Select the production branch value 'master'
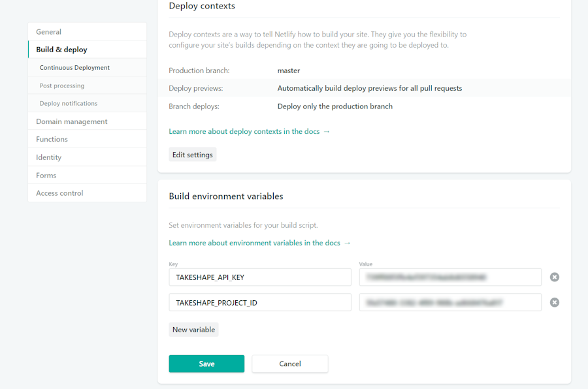588x389 pixels. [x=289, y=70]
